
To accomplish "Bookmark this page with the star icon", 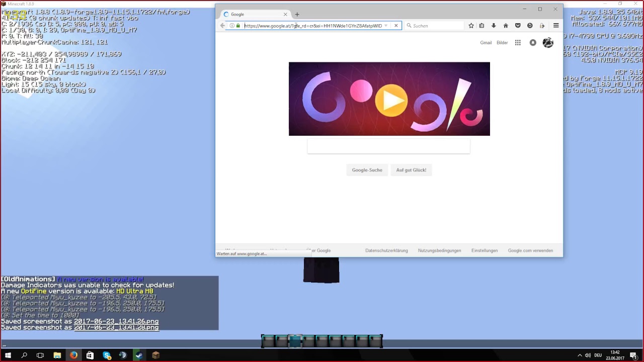I will pos(471,26).
